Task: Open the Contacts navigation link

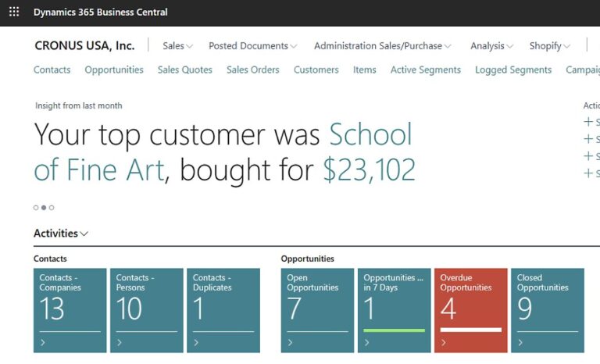Action: tap(52, 70)
